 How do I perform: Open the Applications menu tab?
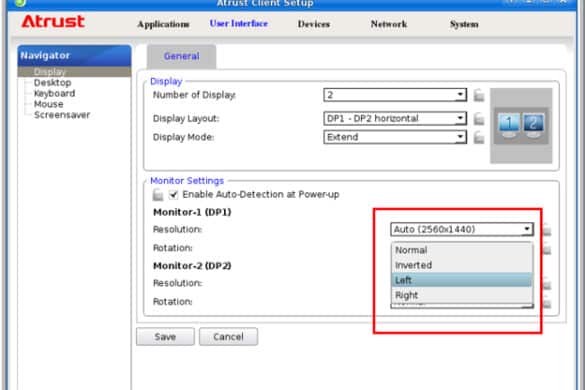163,24
